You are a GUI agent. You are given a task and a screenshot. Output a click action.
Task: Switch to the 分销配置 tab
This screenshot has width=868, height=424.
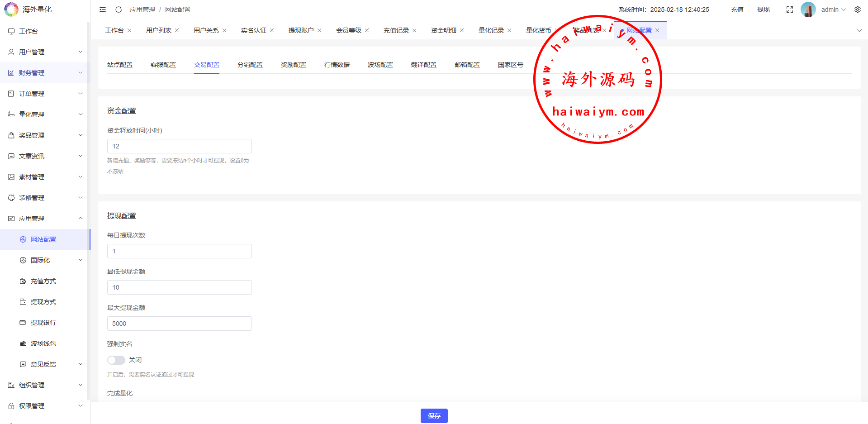250,65
